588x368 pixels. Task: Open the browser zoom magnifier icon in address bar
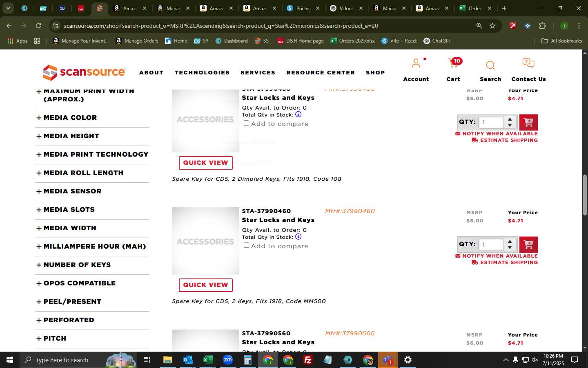tap(479, 26)
